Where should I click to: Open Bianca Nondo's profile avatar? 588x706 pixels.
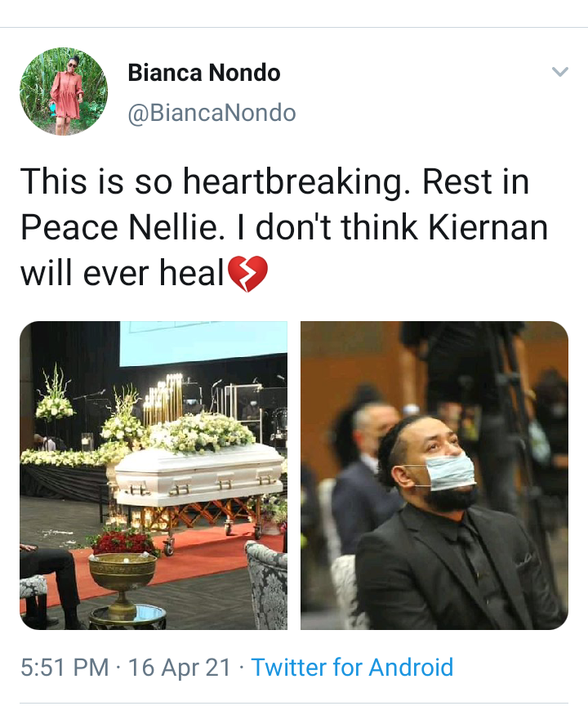[x=64, y=92]
